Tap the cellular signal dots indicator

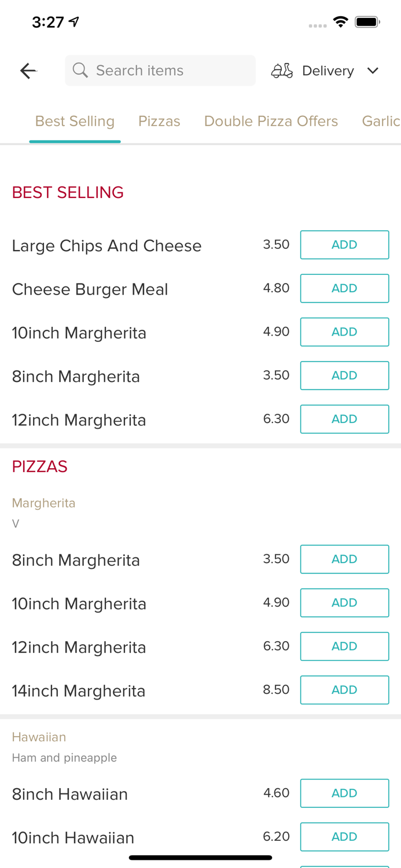[x=318, y=25]
